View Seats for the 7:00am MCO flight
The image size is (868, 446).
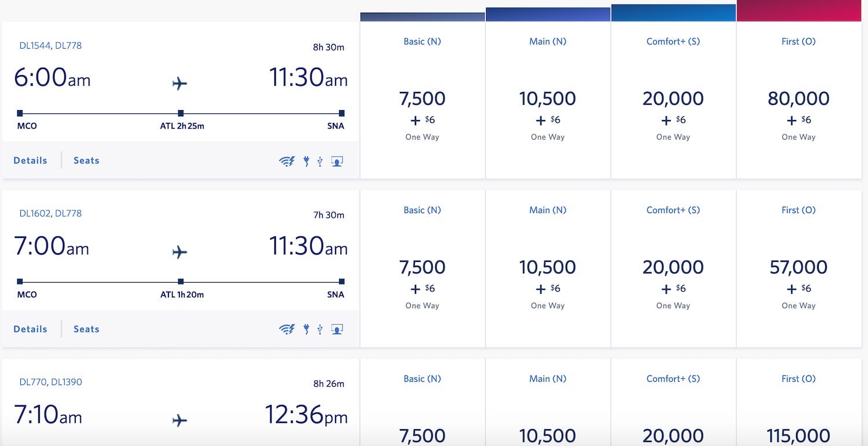(86, 329)
